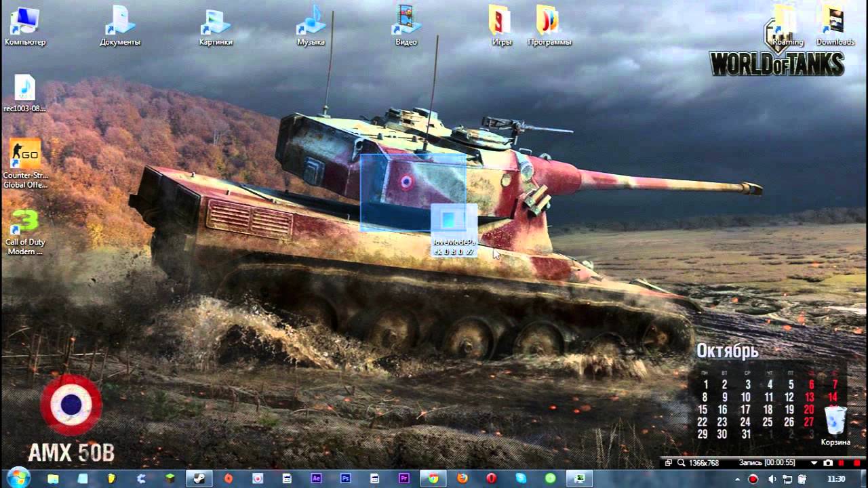This screenshot has width=868, height=488.
Task: Launch Photoshop from the taskbar
Action: pyautogui.click(x=345, y=479)
